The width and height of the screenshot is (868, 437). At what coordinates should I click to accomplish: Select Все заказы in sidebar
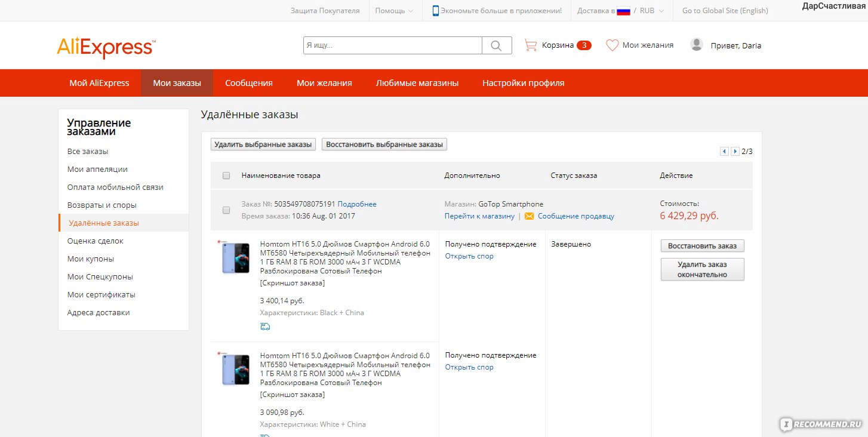coord(88,152)
